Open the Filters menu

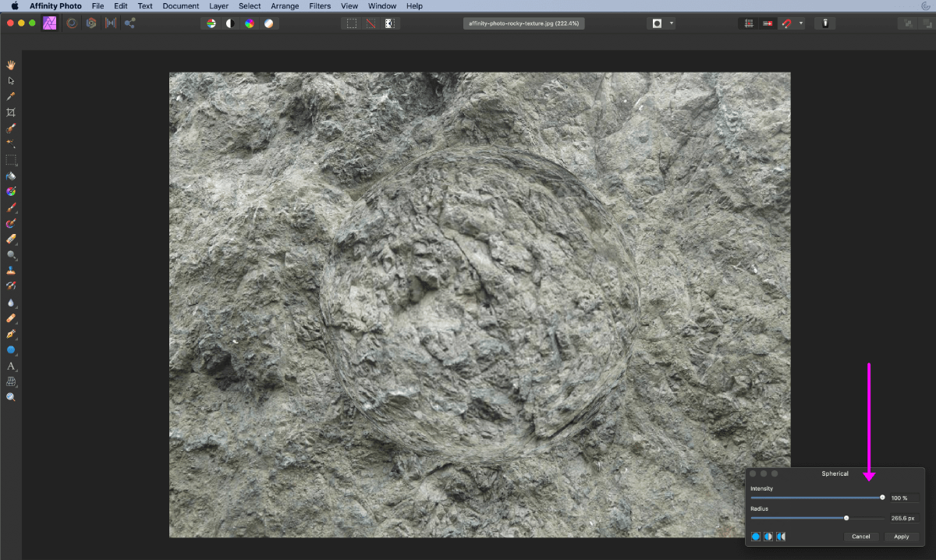coord(320,5)
